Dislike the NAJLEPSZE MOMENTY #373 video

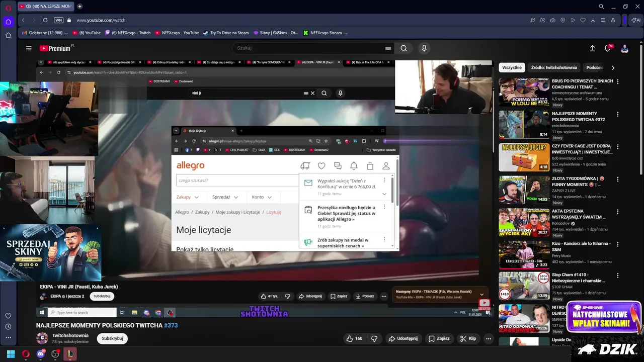point(374,338)
